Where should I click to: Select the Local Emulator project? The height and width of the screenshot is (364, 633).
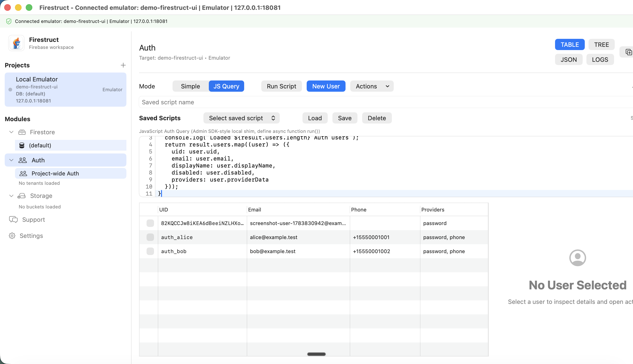tap(66, 90)
